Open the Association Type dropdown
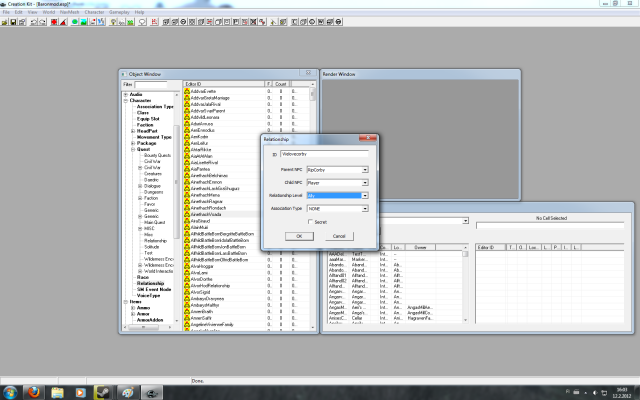 coord(365,208)
